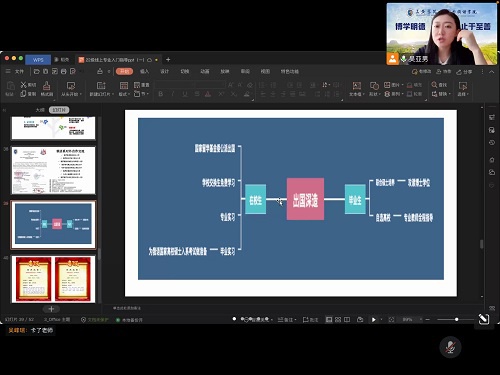This screenshot has height=375, width=500.
Task: Open the WPS home tab
Action: [38, 60]
